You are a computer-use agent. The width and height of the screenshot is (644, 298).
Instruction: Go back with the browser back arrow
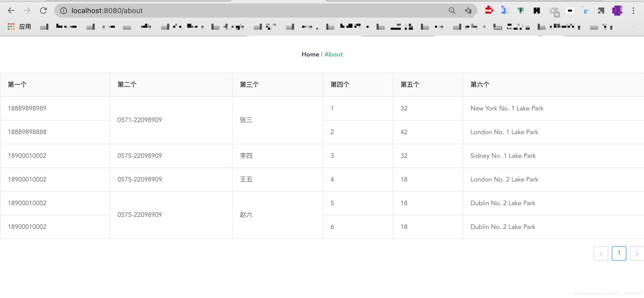click(x=11, y=11)
